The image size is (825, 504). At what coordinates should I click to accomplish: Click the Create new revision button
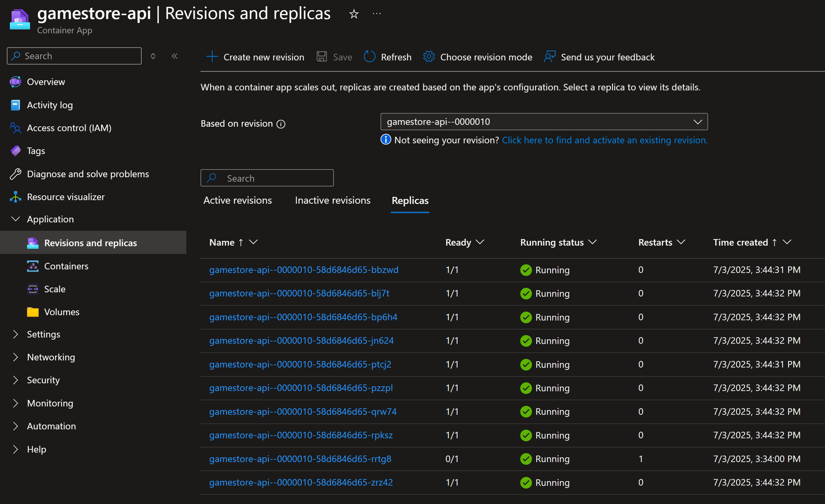coord(255,57)
